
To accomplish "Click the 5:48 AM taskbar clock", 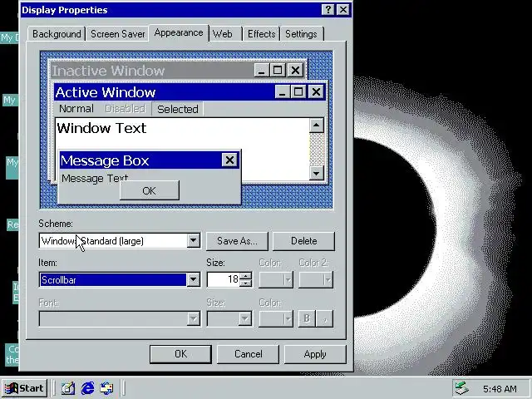I will coord(500,388).
